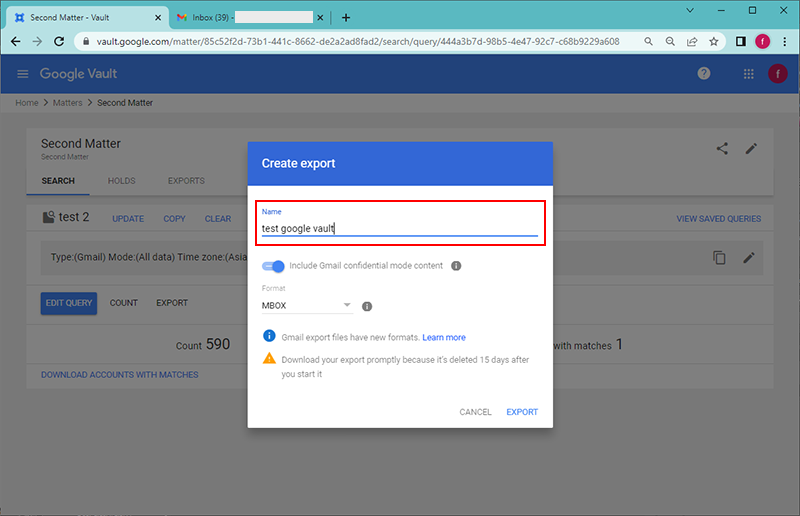The height and width of the screenshot is (516, 800).
Task: Share this page via address bar share icon
Action: coord(692,42)
